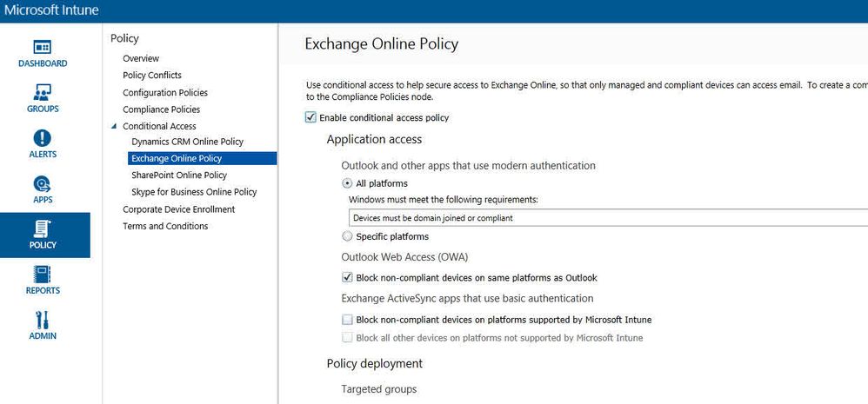868x404 pixels.
Task: Select Conditional Access tree label
Action: (x=159, y=126)
